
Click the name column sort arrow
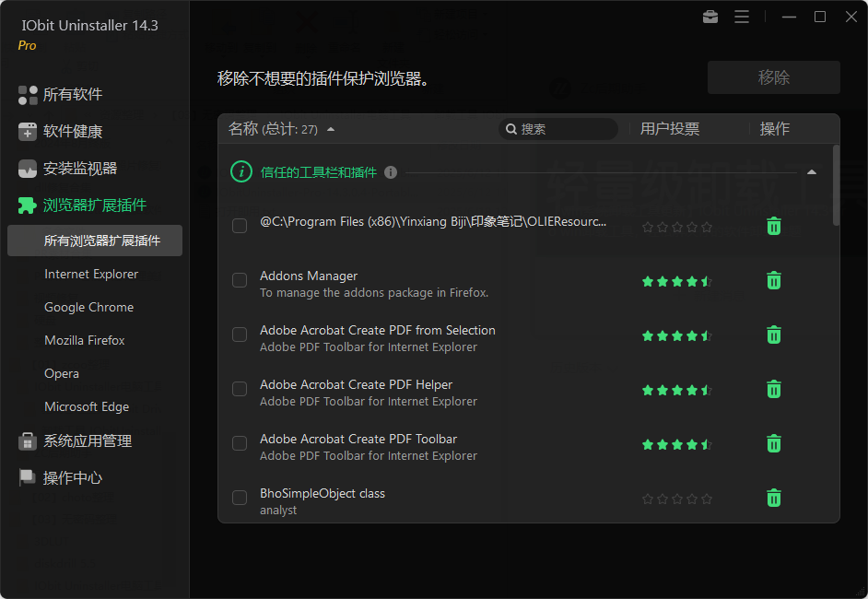click(x=331, y=130)
